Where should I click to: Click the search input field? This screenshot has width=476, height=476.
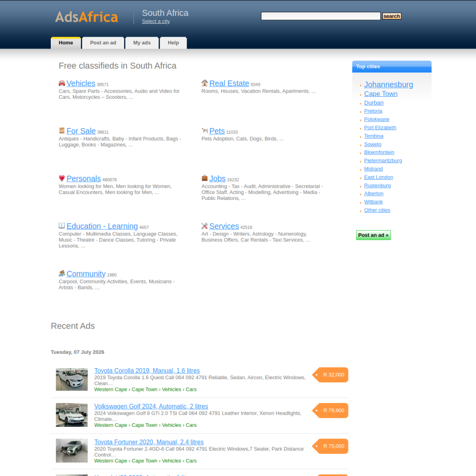click(x=321, y=16)
